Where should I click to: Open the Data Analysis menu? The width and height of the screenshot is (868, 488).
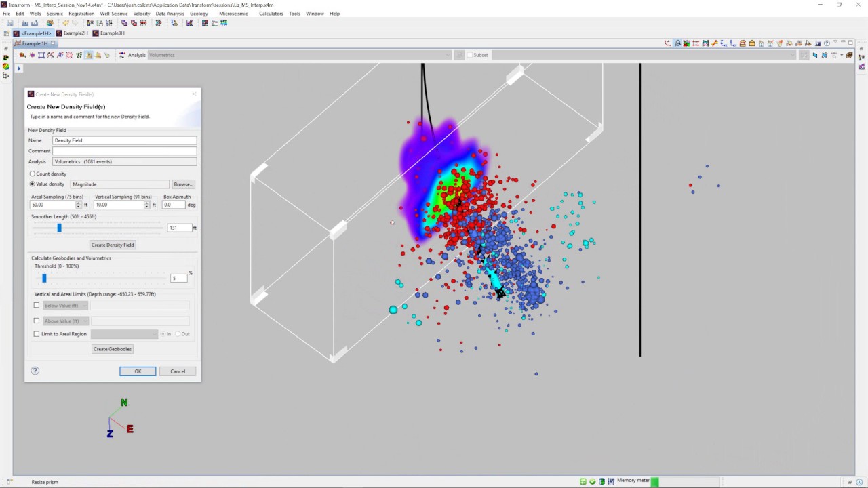pos(170,14)
